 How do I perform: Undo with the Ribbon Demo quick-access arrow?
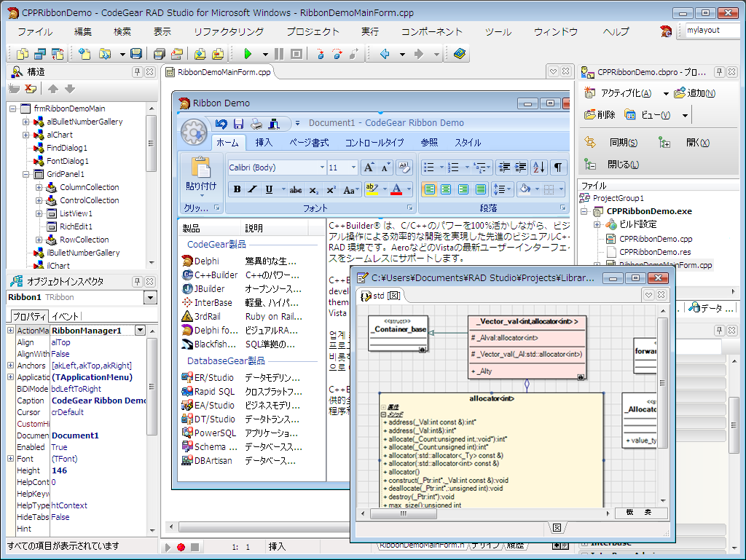pyautogui.click(x=221, y=124)
